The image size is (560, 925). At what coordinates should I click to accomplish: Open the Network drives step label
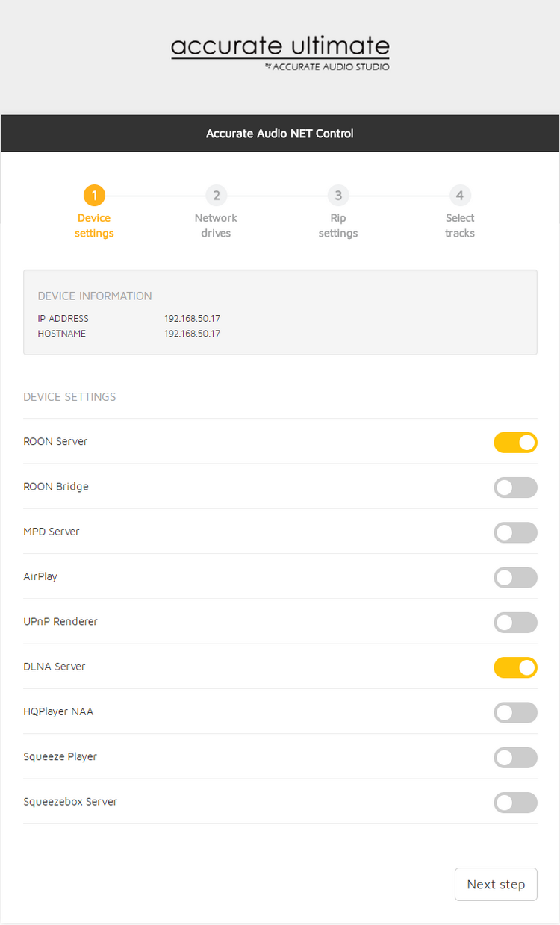(x=216, y=225)
